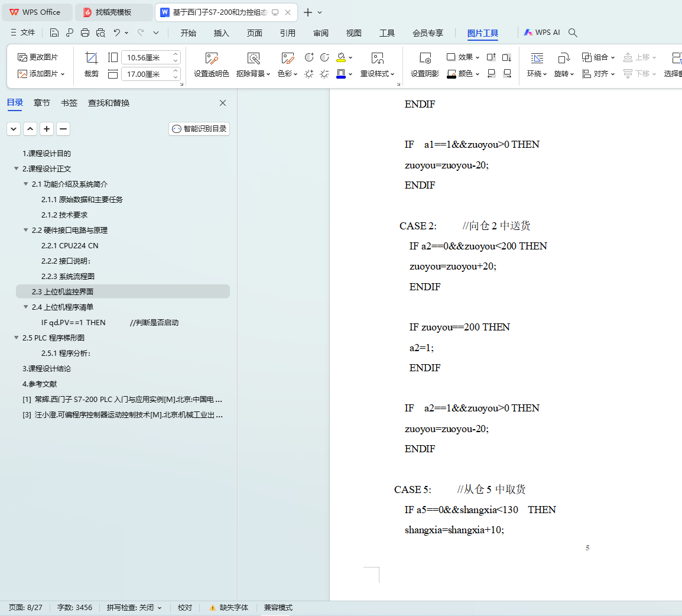
Task: Click the 设置透明色 (set transparent color) tool
Action: coord(212,64)
